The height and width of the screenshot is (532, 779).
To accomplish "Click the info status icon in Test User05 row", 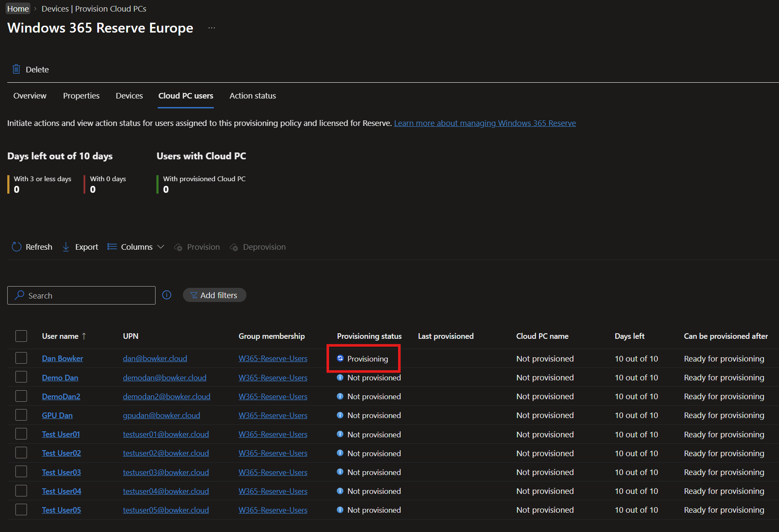I will coord(340,510).
